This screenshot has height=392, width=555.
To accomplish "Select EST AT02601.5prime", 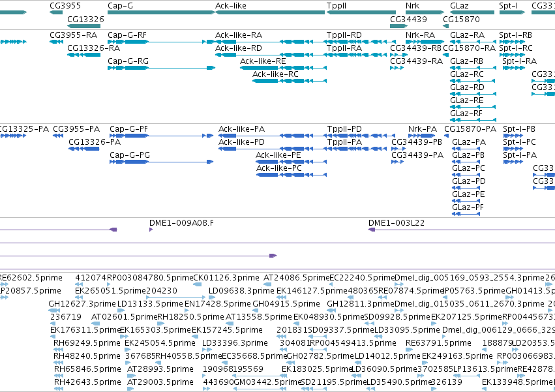I will pos(97,324).
